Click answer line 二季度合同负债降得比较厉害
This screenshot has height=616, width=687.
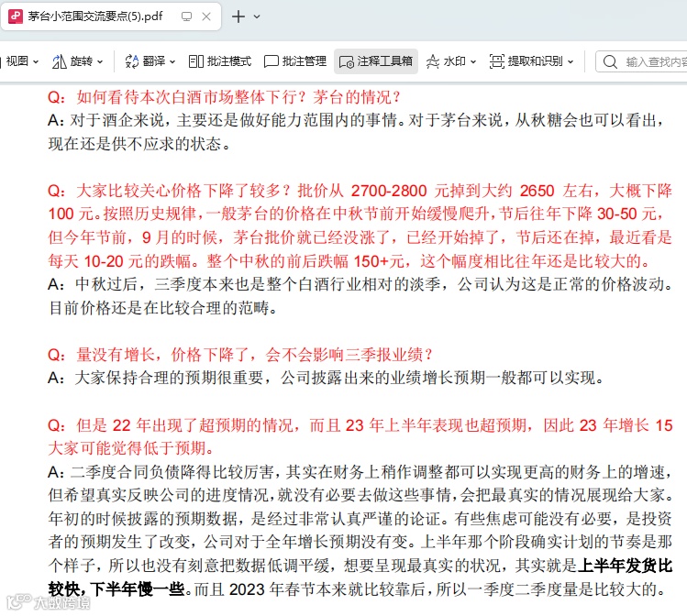pos(172,472)
